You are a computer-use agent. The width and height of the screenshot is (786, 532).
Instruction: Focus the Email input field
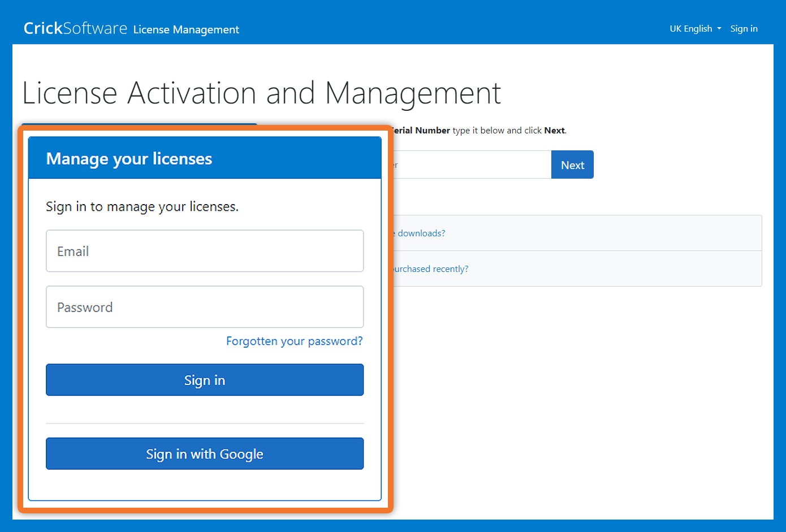205,251
